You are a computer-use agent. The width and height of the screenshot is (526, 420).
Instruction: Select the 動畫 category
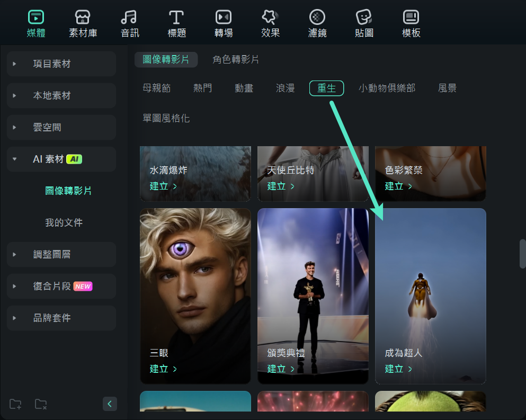244,88
